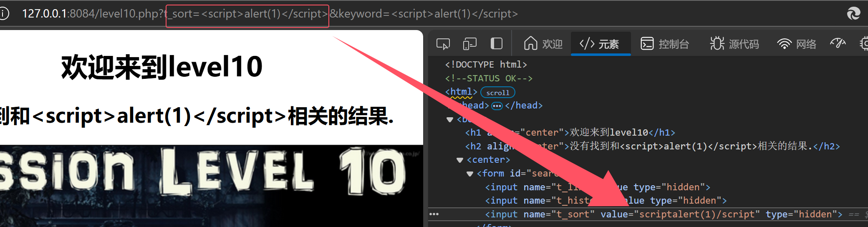Click the URL text in the address bar

(270, 14)
